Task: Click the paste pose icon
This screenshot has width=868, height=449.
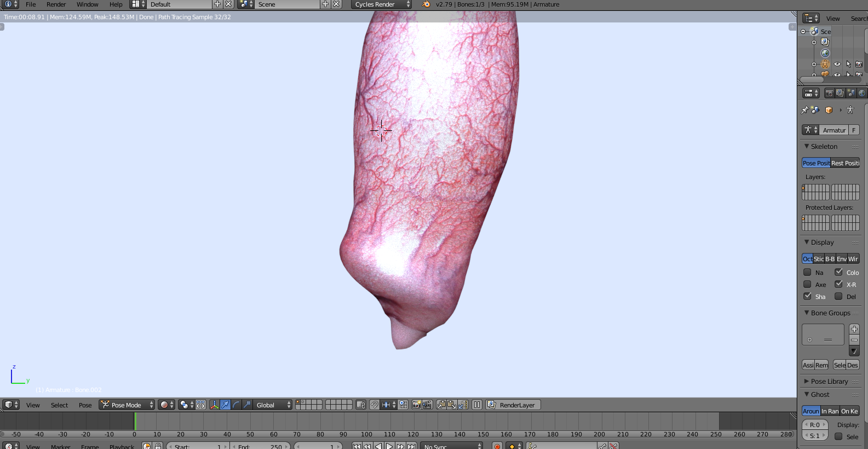Action: [452, 405]
